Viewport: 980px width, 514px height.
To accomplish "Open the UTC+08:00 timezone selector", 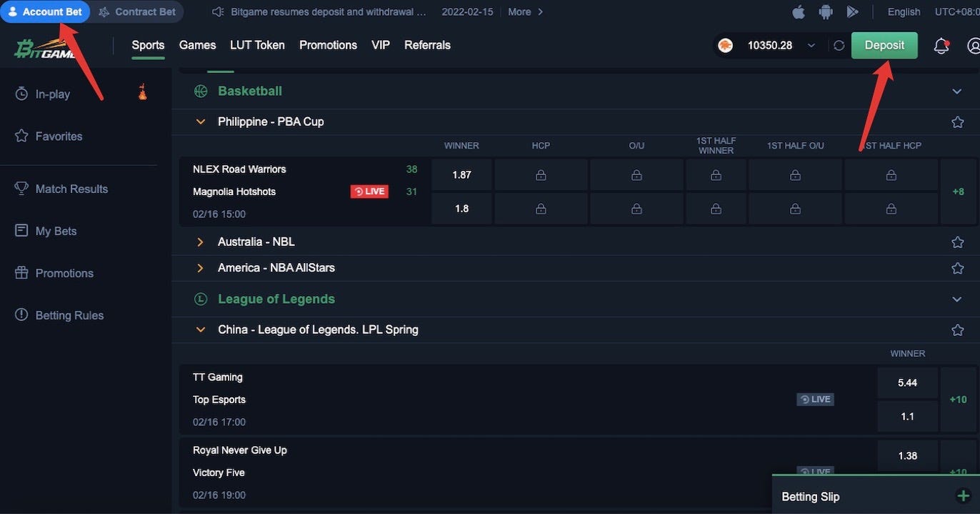I will [x=956, y=11].
